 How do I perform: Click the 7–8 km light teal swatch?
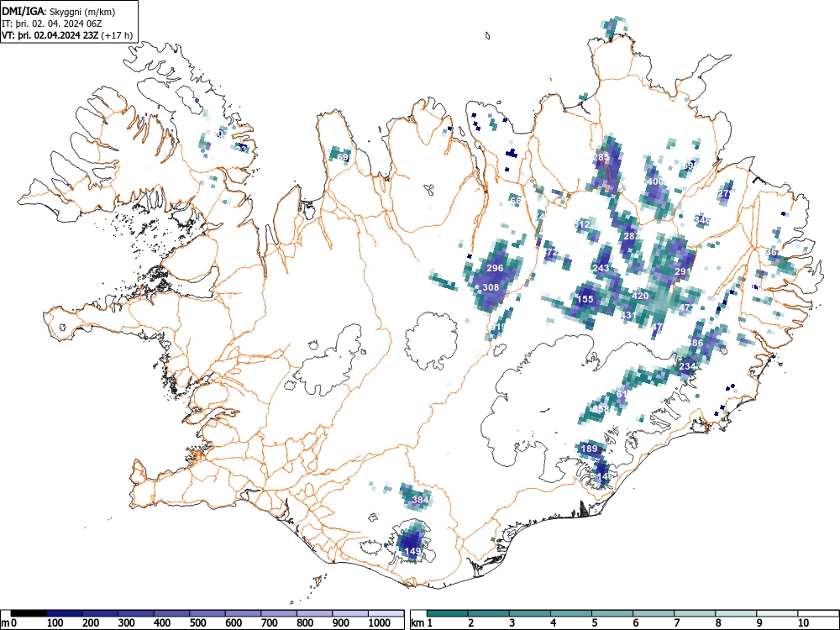tap(695, 613)
